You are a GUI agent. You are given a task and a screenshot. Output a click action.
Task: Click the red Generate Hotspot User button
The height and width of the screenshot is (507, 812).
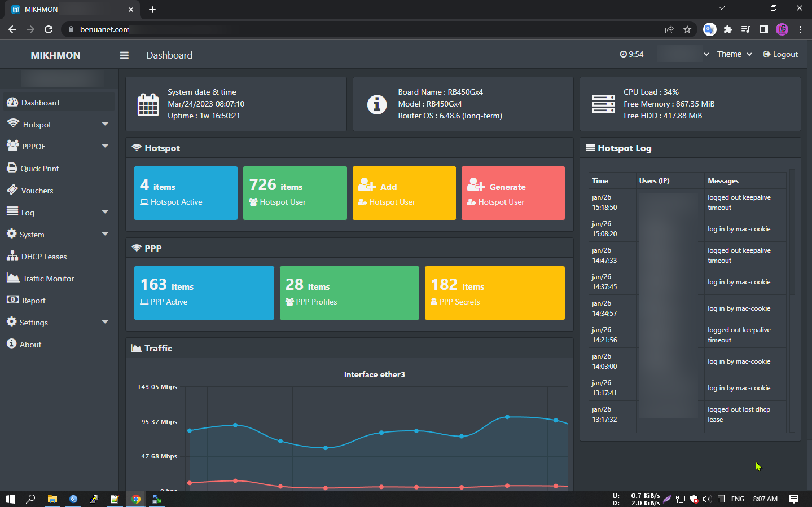pyautogui.click(x=512, y=193)
